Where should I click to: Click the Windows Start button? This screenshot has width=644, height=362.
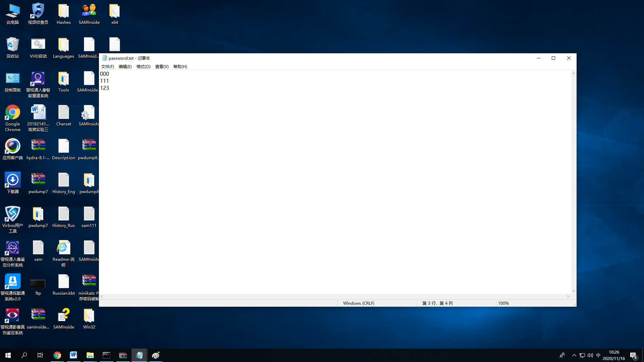(8, 355)
